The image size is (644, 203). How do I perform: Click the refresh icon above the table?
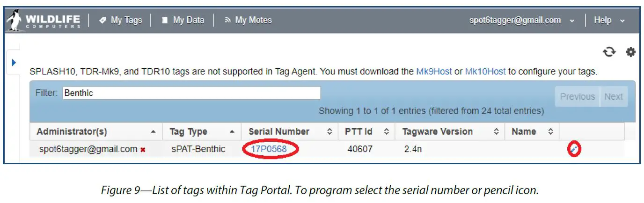(x=609, y=52)
